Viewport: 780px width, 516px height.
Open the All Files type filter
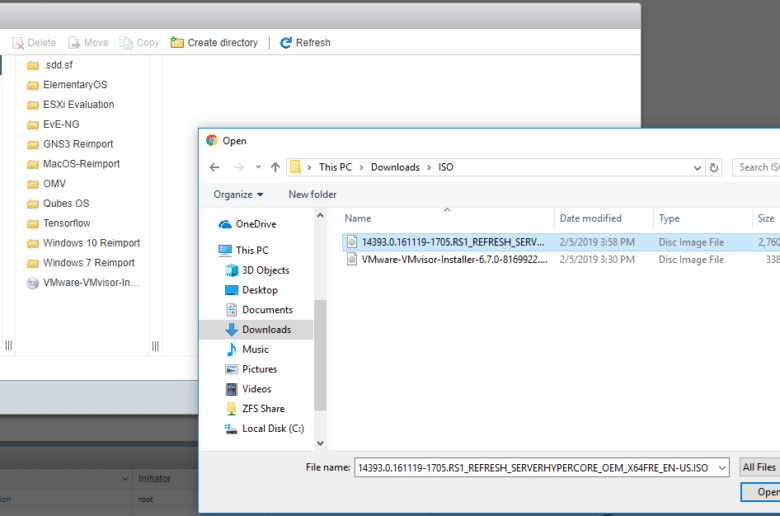click(x=760, y=467)
